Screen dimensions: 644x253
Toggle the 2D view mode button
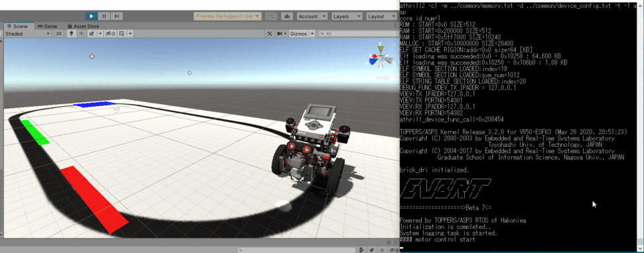pos(59,34)
